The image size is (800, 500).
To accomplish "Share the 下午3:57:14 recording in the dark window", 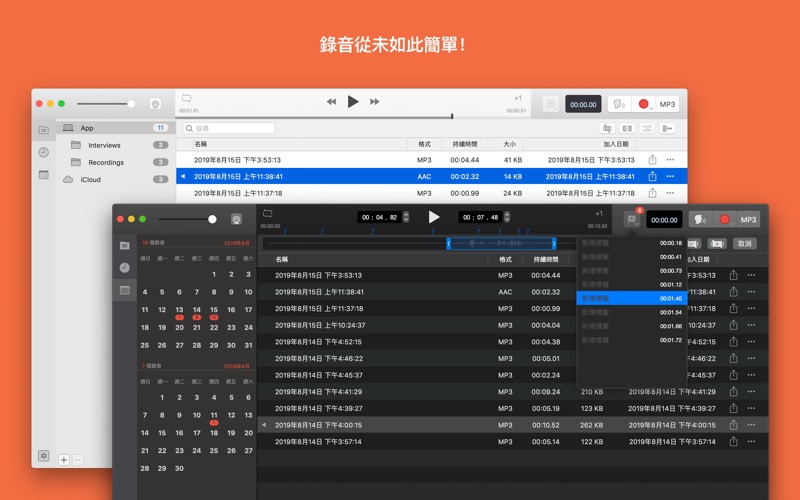I will click(733, 442).
